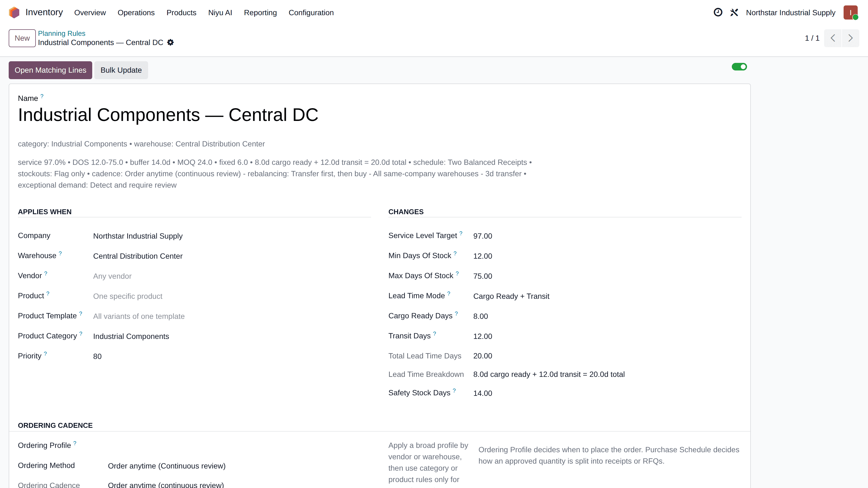Click the Lead Time Breakdown text value
The width and height of the screenshot is (868, 488).
pos(549,374)
